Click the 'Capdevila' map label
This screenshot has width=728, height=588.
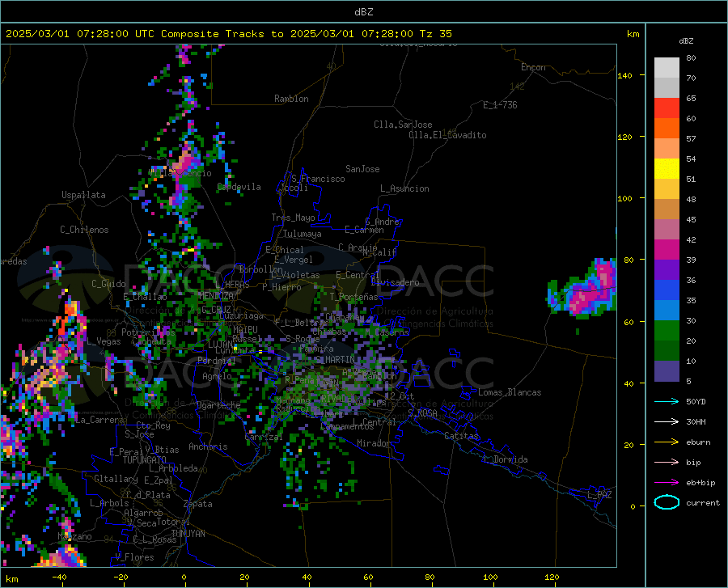click(239, 187)
